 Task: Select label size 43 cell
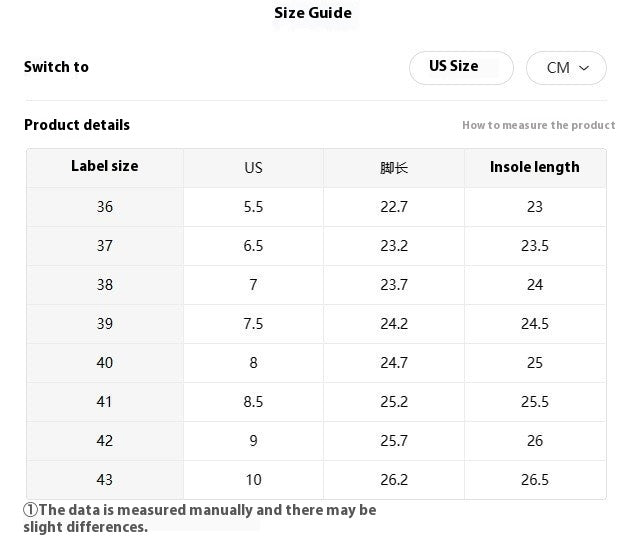105,480
